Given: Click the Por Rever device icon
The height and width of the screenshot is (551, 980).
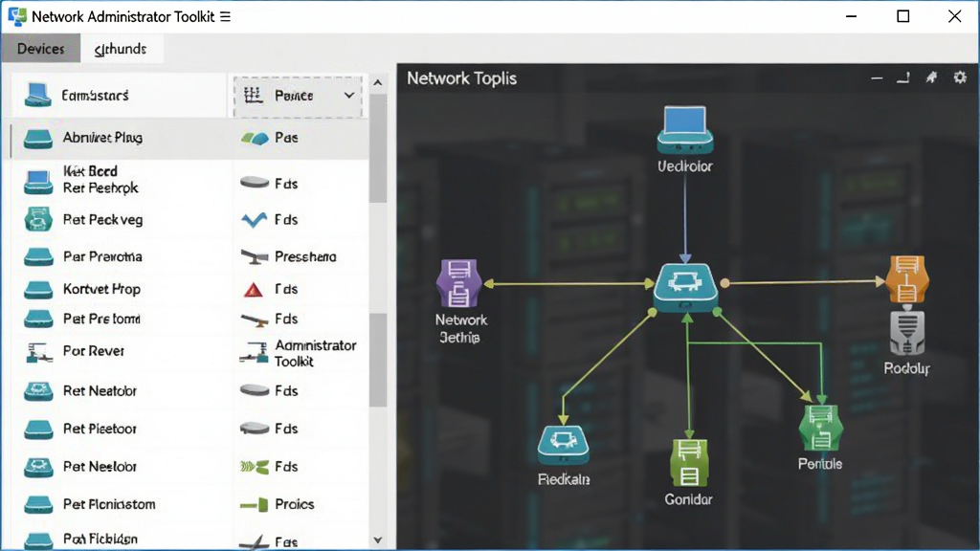Looking at the screenshot, I should click(38, 352).
